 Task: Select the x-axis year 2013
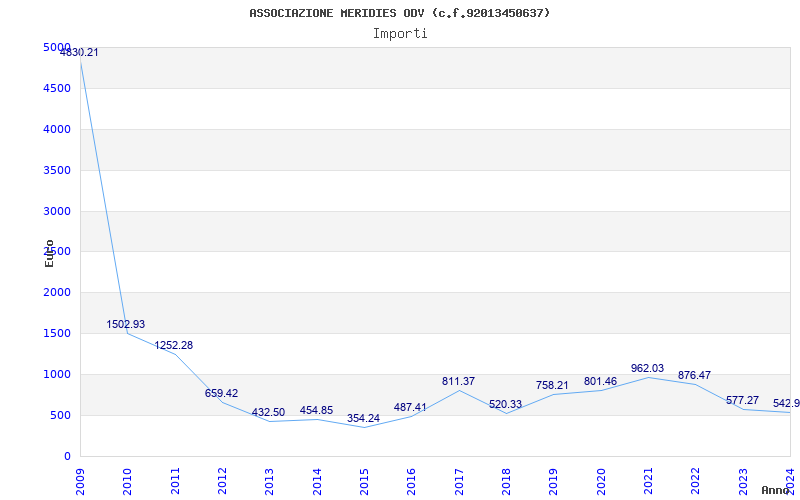pos(269,482)
